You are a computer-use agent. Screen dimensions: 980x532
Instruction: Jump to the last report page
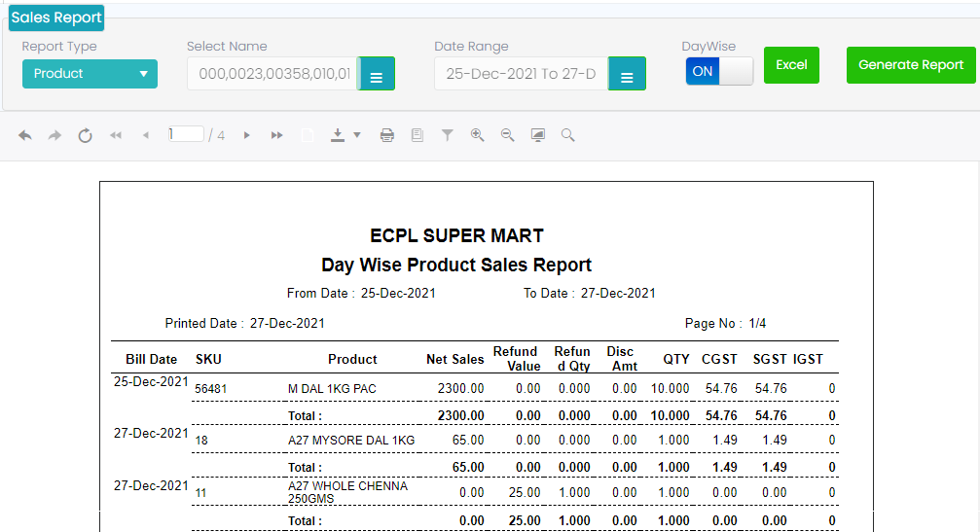[276, 136]
